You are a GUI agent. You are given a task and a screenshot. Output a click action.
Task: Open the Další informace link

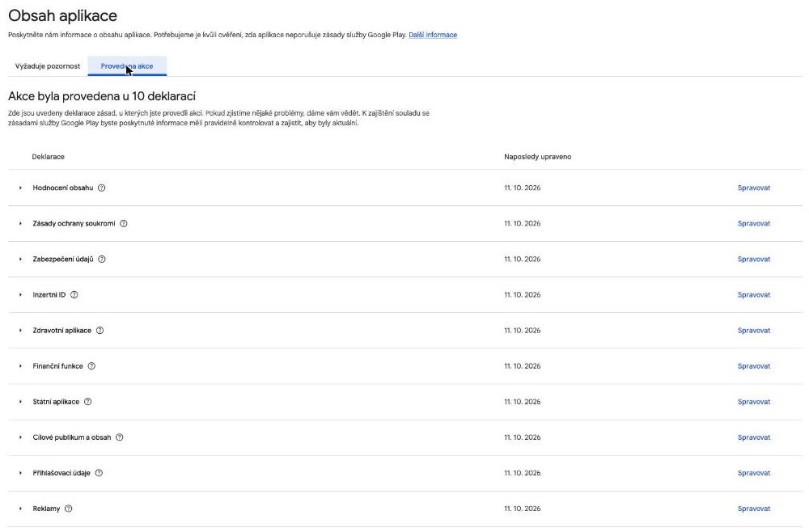point(433,35)
